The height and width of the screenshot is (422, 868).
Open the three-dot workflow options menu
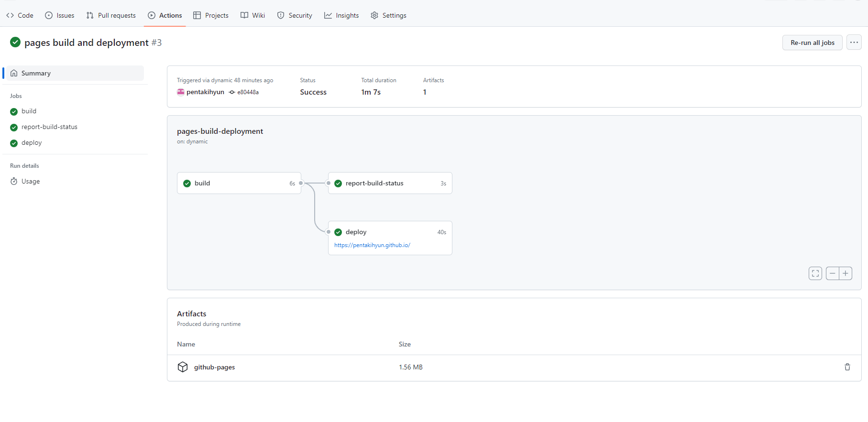[x=854, y=43]
